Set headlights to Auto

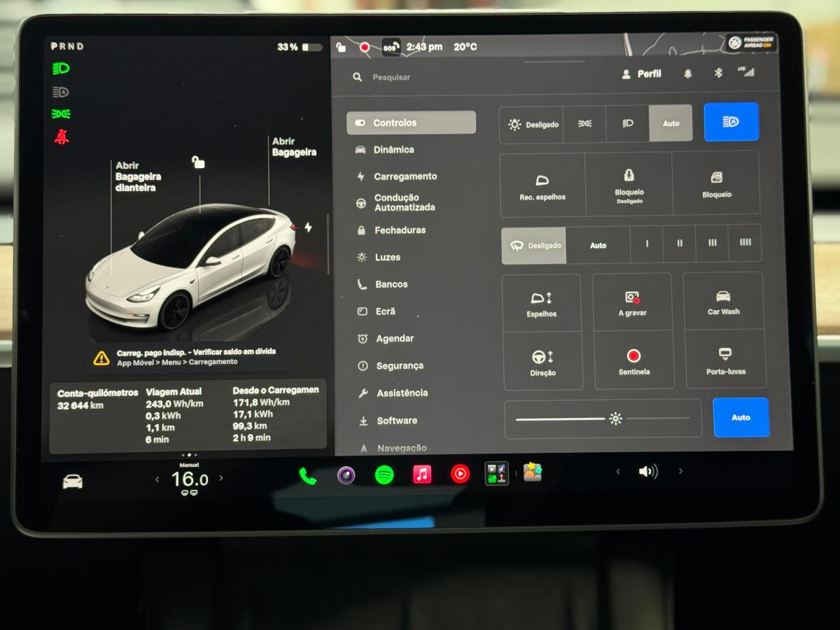click(671, 123)
